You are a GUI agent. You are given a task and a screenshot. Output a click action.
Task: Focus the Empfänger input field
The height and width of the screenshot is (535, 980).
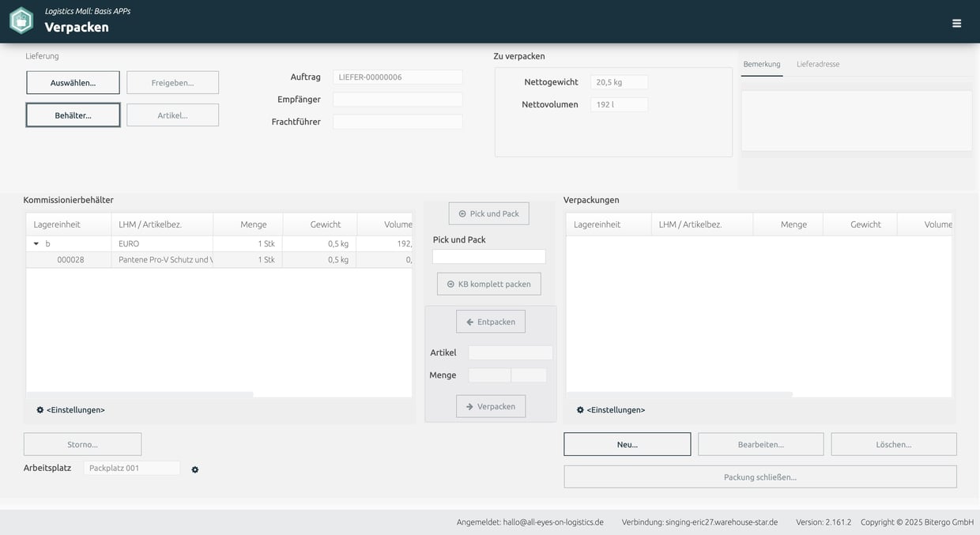click(398, 100)
